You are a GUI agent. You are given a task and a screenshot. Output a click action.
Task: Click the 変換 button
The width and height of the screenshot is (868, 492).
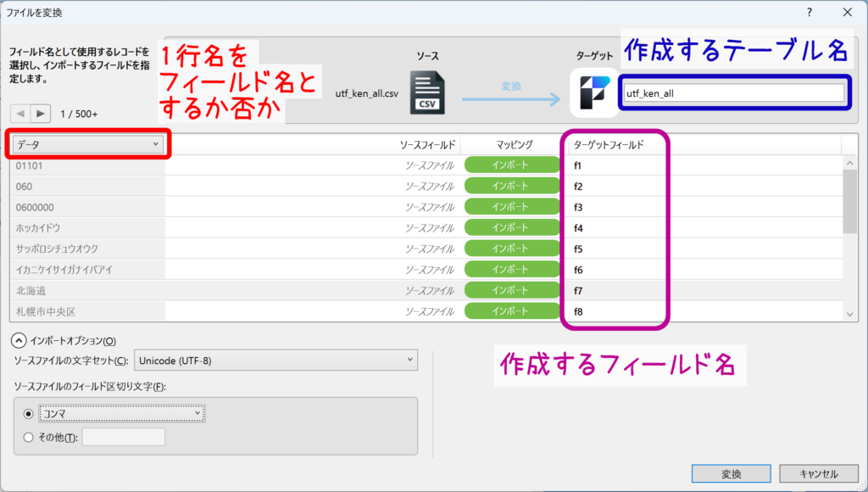click(x=731, y=473)
